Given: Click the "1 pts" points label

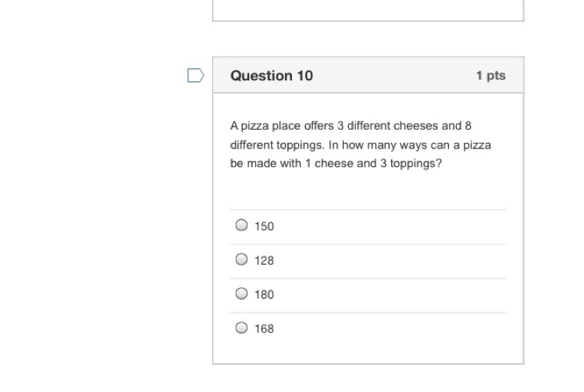Looking at the screenshot, I should (x=490, y=76).
